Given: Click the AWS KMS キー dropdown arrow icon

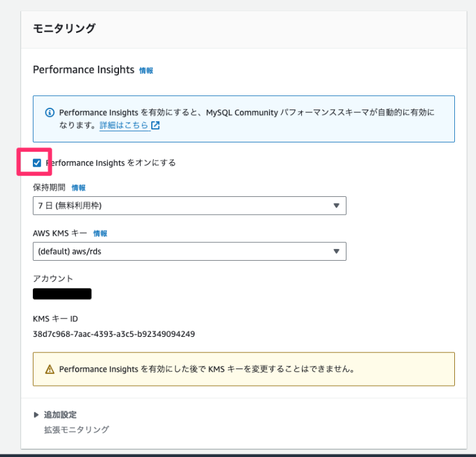Looking at the screenshot, I should pyautogui.click(x=336, y=251).
